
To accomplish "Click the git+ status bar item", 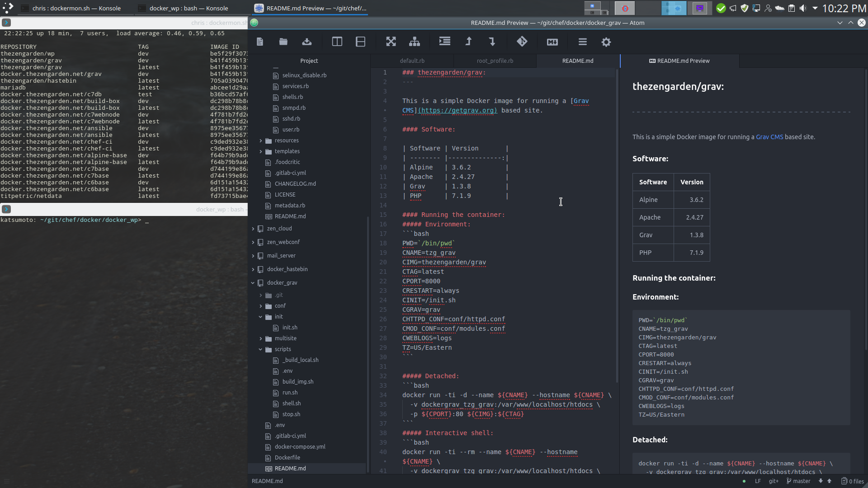I will click(774, 481).
